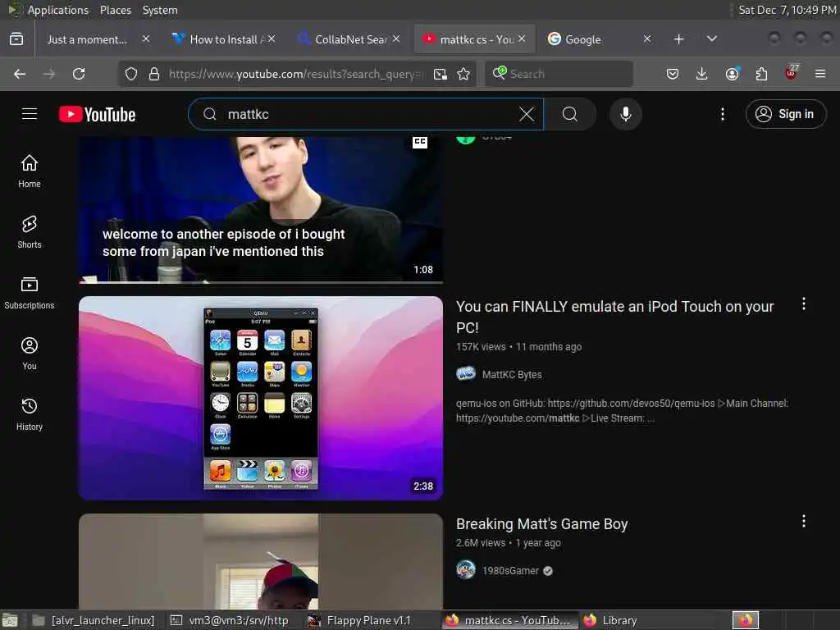Visit the MattKC Bytes channel

coord(512,374)
